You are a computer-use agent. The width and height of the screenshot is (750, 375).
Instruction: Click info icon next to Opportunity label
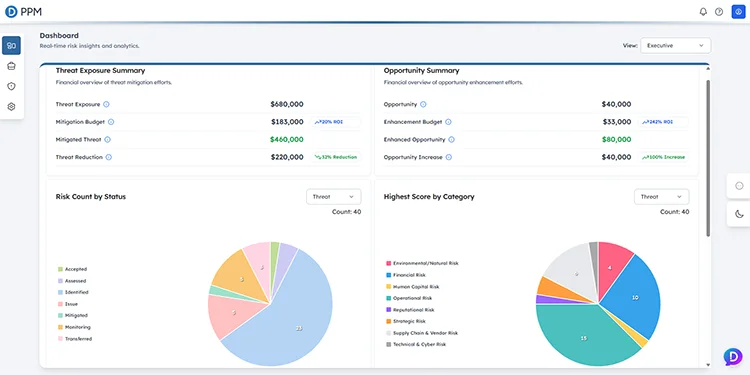[423, 104]
